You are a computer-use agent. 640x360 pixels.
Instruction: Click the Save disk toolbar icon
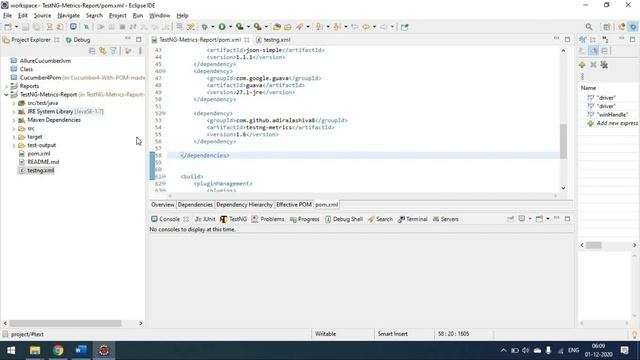[25, 27]
